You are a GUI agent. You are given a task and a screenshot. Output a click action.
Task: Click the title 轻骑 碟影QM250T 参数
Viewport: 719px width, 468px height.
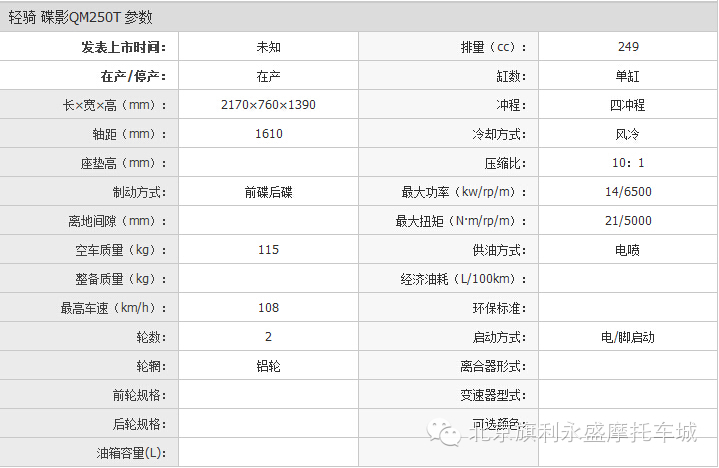[81, 17]
